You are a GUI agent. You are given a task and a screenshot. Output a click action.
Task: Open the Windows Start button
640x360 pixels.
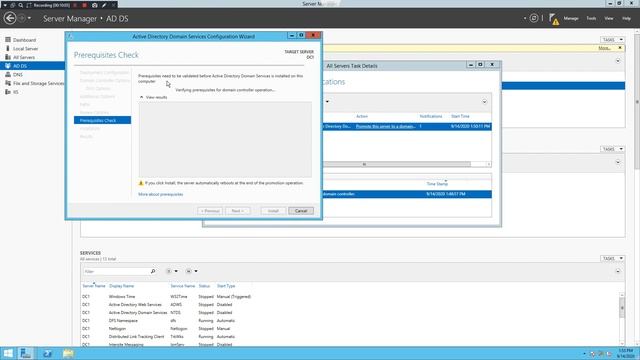tap(8, 353)
